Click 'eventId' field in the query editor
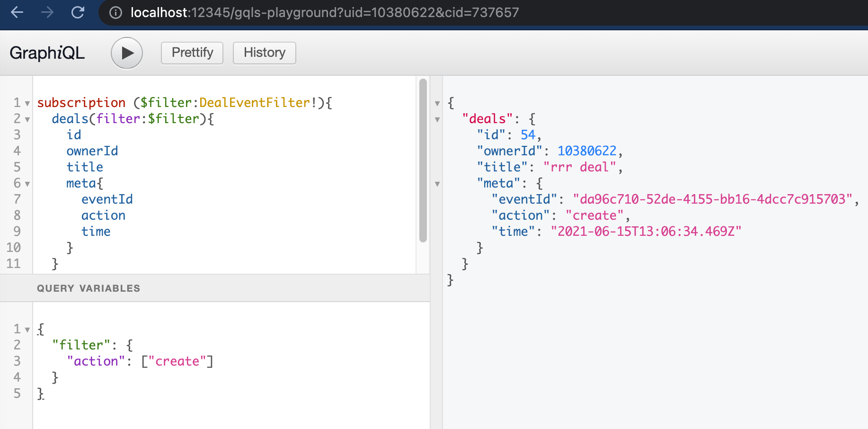Image resolution: width=868 pixels, height=429 pixels. coord(107,199)
